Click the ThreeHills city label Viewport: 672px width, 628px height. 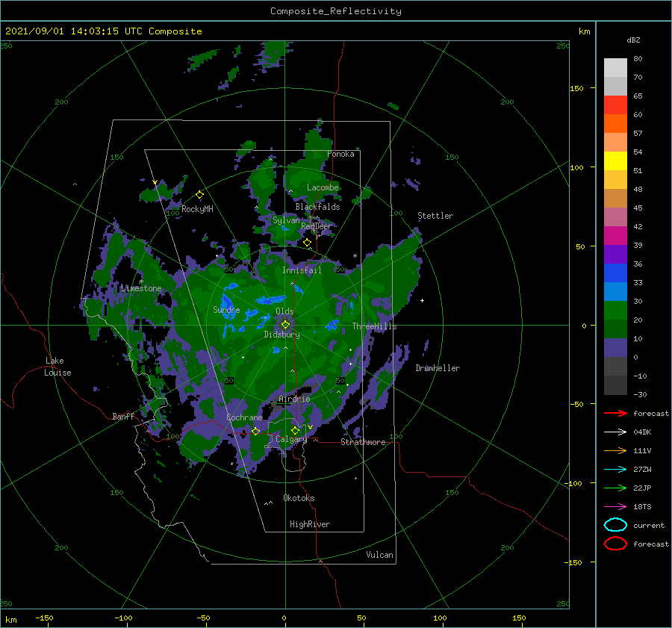[374, 326]
